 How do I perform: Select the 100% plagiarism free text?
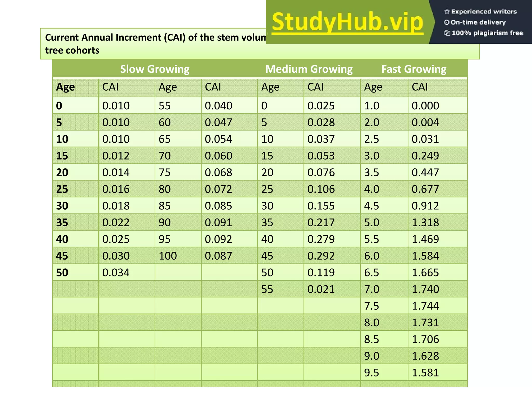tap(487, 33)
